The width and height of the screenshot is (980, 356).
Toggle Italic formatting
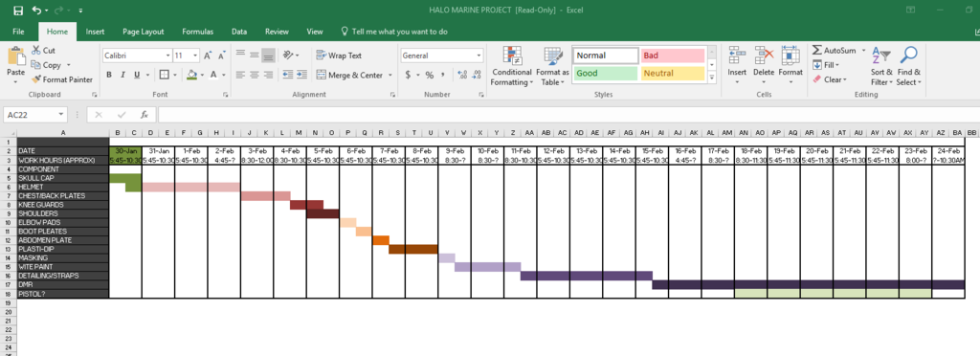pyautogui.click(x=122, y=75)
